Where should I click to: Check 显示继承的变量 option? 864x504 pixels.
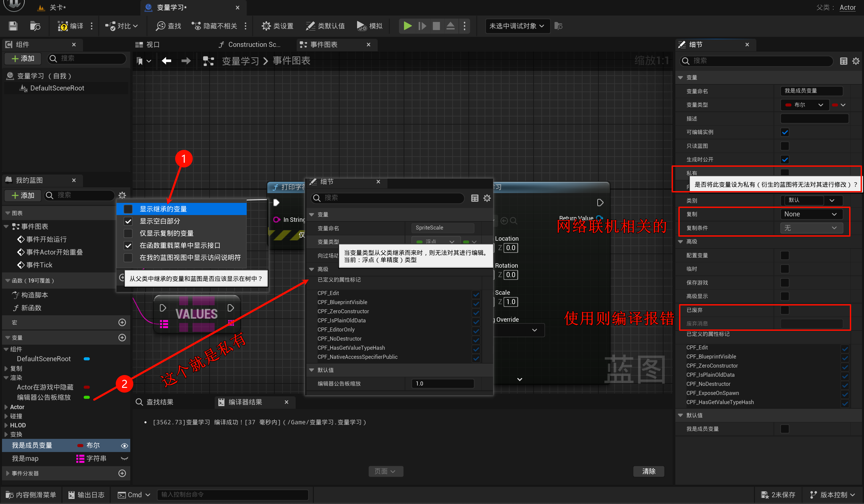(x=128, y=209)
